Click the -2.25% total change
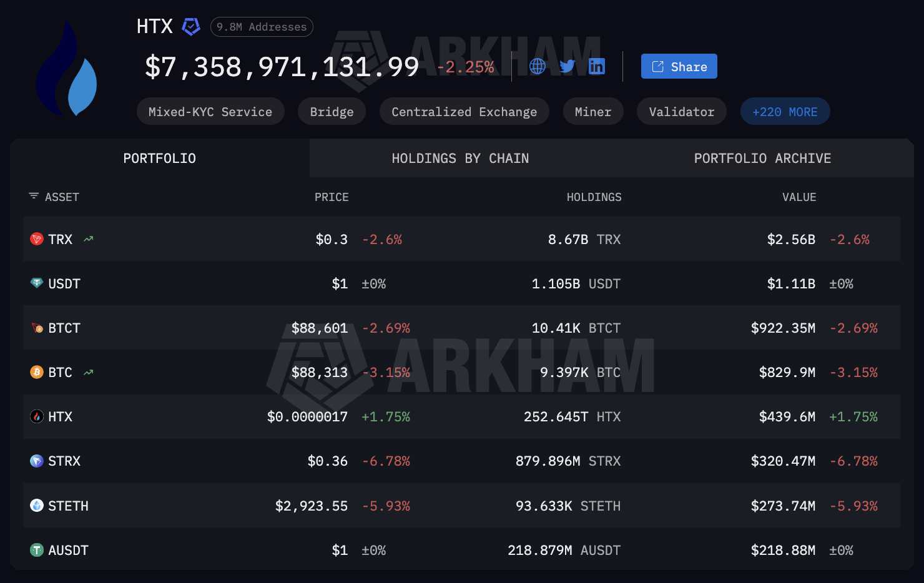924x583 pixels. pyautogui.click(x=466, y=67)
